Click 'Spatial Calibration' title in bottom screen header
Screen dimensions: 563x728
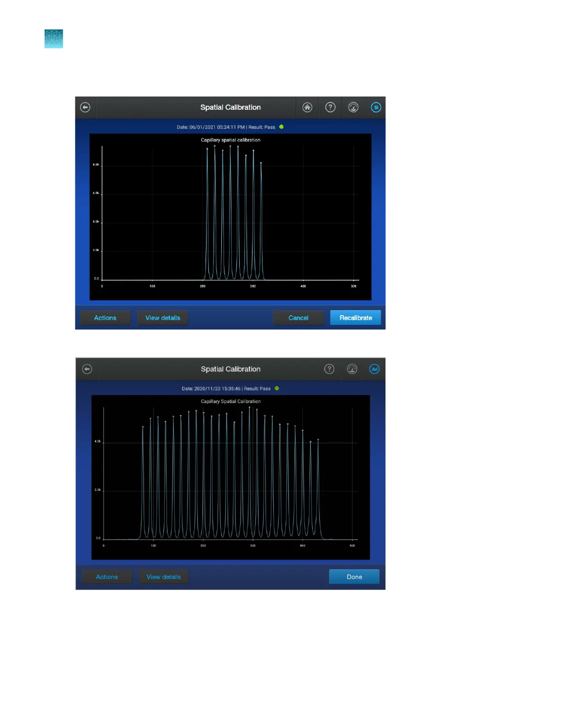point(230,369)
